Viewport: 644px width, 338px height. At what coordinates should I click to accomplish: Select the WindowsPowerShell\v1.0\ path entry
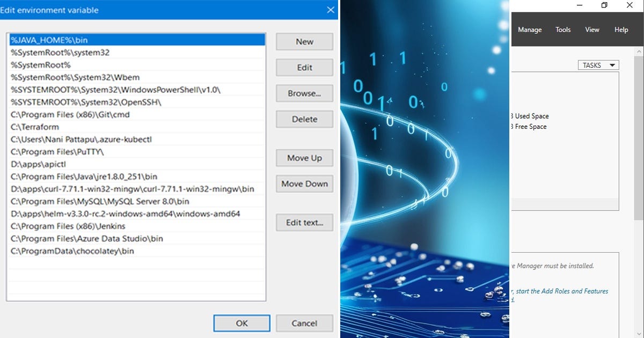pyautogui.click(x=137, y=90)
